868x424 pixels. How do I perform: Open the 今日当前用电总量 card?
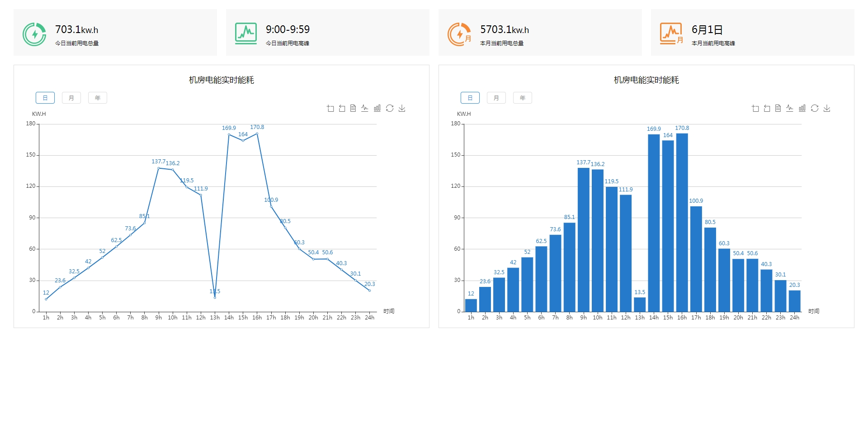coord(115,33)
